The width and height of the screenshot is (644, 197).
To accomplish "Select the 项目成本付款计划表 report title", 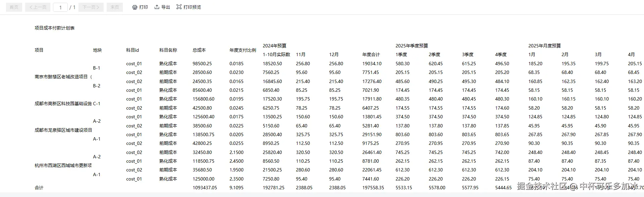I will click(55, 28).
